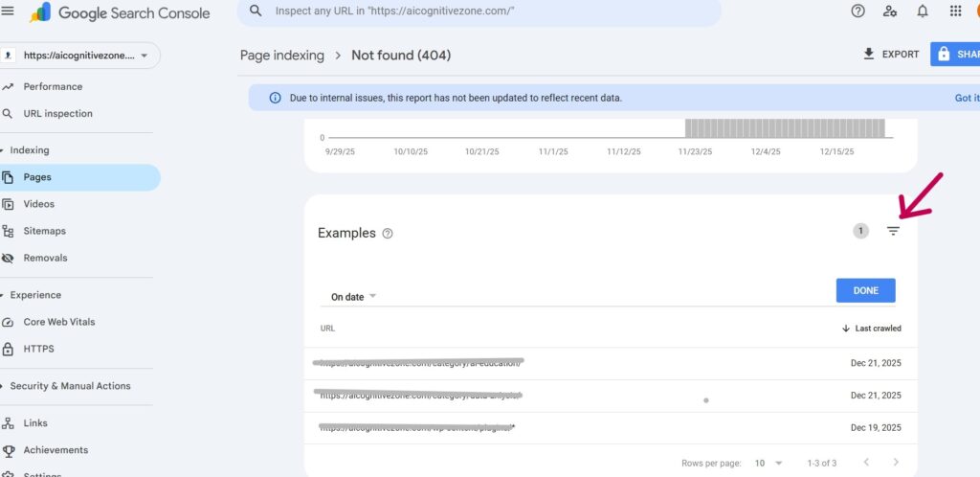Image resolution: width=980 pixels, height=477 pixels.
Task: Click the URL inspection search field
Action: point(479,11)
